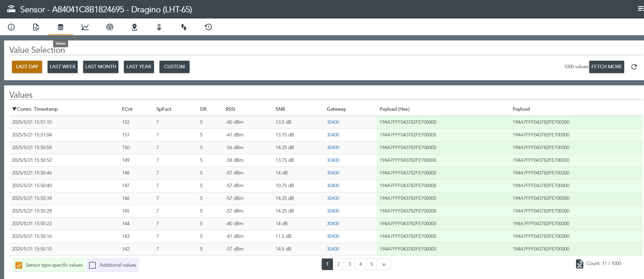Click the refresh values icon
Image resolution: width=644 pixels, height=279 pixels.
tap(634, 67)
